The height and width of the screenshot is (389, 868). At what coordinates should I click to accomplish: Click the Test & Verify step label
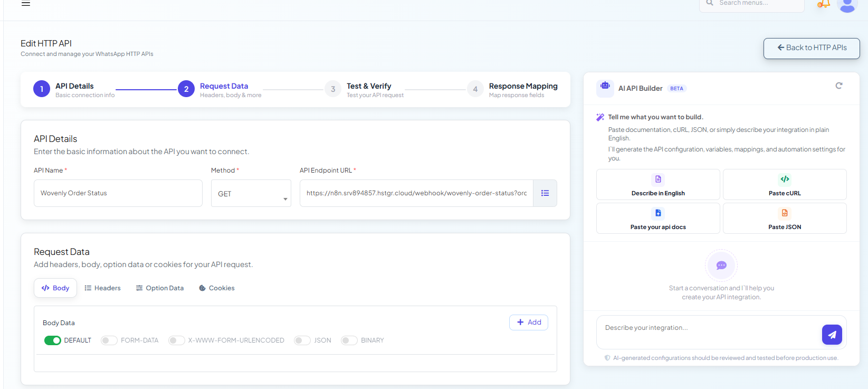[369, 86]
